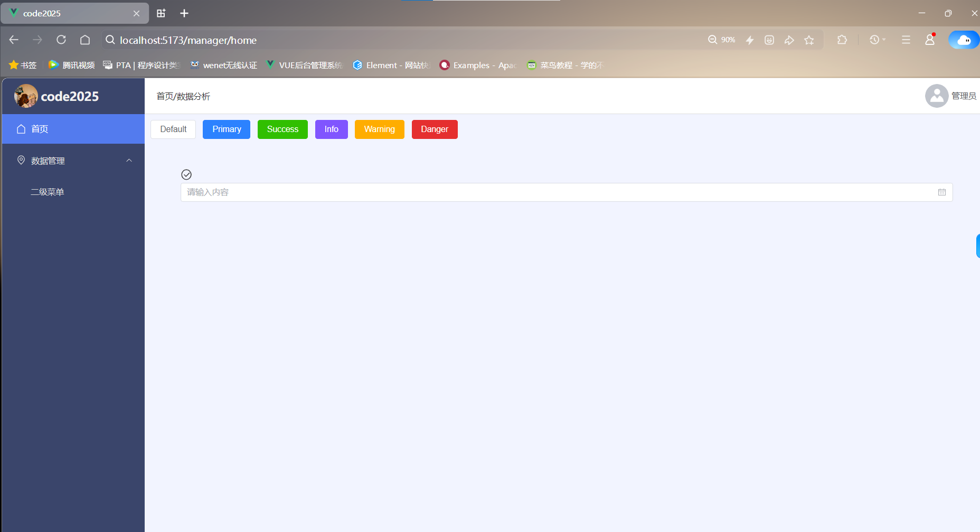This screenshot has height=532, width=980.
Task: Open a new browser tab
Action: click(x=184, y=13)
